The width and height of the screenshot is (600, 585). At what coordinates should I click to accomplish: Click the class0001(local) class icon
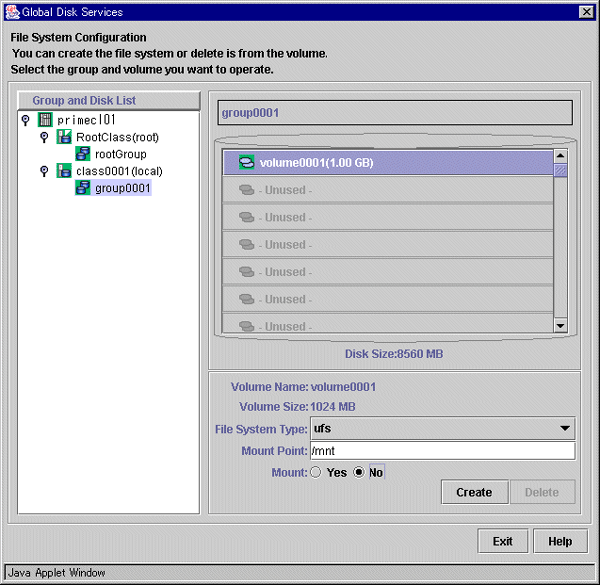pos(64,171)
